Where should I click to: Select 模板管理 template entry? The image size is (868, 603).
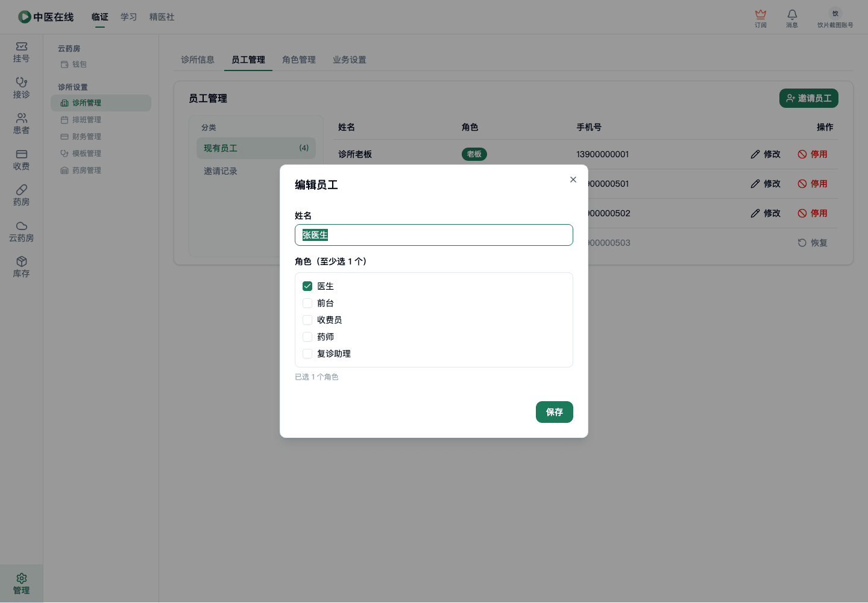101,154
